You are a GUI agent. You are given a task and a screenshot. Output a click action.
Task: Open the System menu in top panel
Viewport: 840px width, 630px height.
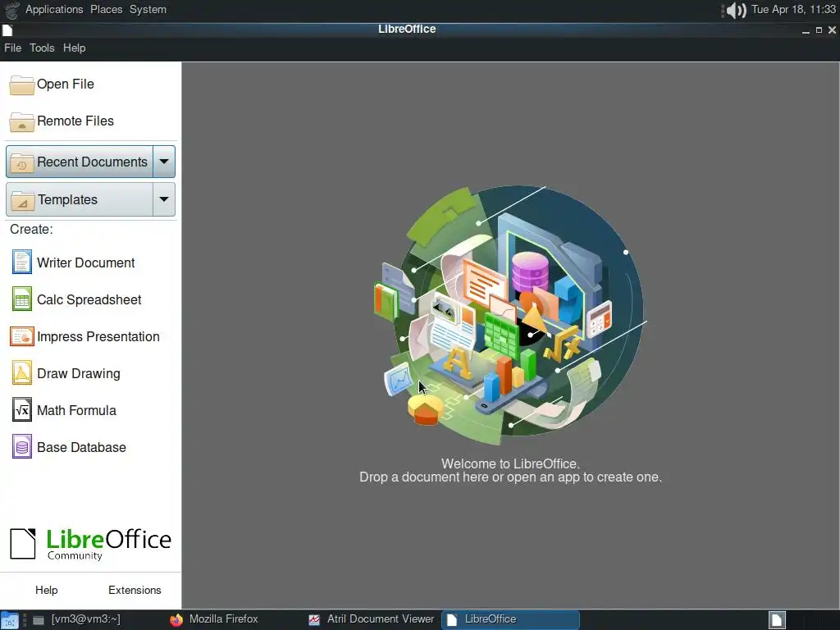(x=148, y=10)
